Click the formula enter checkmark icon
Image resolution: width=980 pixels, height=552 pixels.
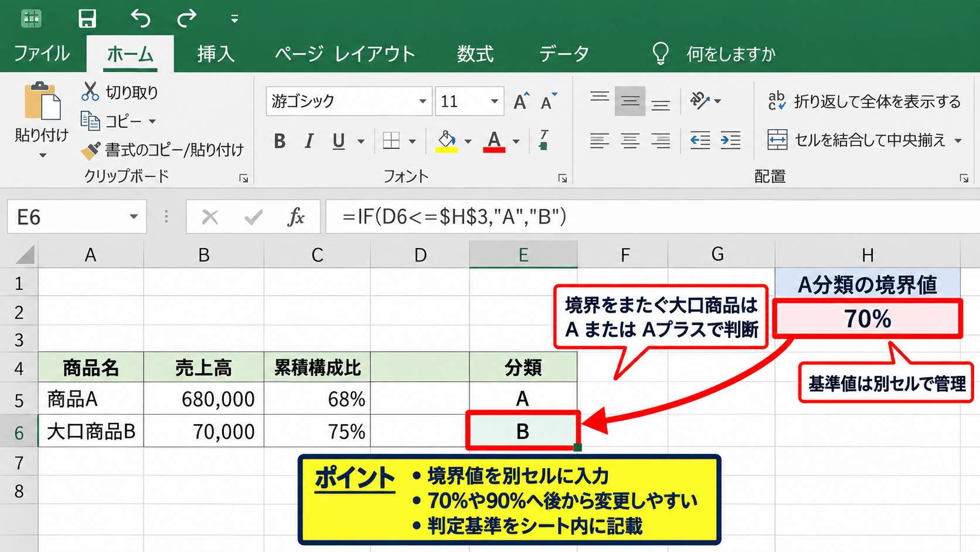click(253, 218)
